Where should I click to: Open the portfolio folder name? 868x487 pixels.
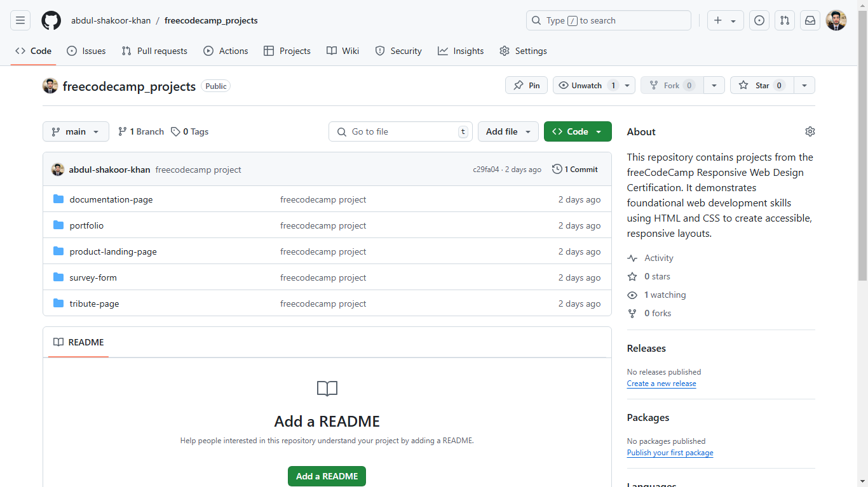click(86, 225)
